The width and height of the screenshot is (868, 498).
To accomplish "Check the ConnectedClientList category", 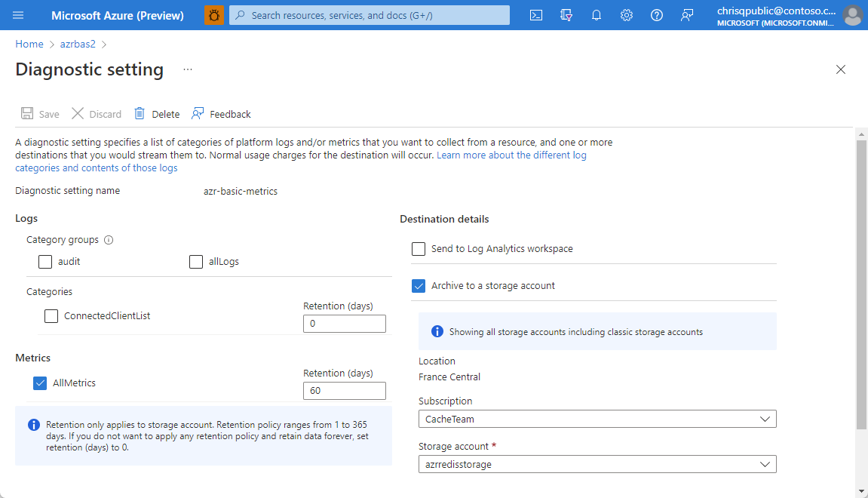I will [x=51, y=316].
